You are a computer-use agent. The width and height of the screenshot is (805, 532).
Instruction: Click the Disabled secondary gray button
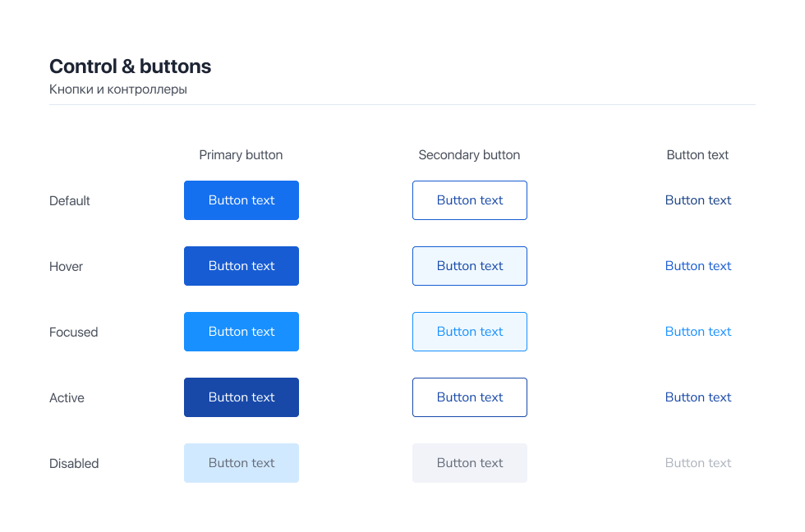click(470, 463)
